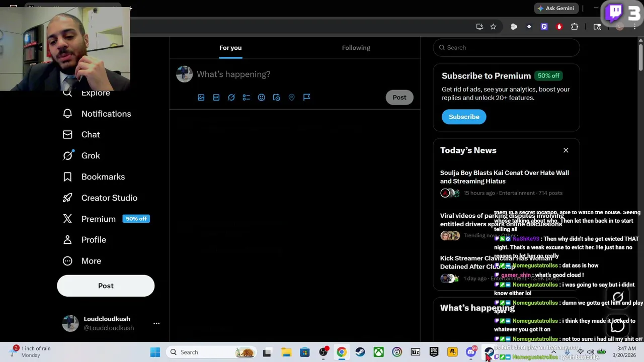Open the Windows Start menu
This screenshot has height=362, width=644.
click(x=155, y=352)
